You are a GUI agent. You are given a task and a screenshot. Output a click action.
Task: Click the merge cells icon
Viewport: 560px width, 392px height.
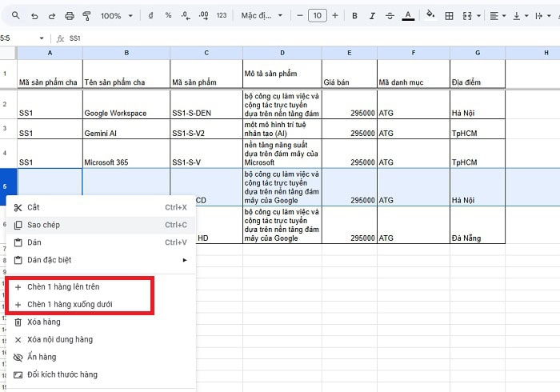[467, 16]
